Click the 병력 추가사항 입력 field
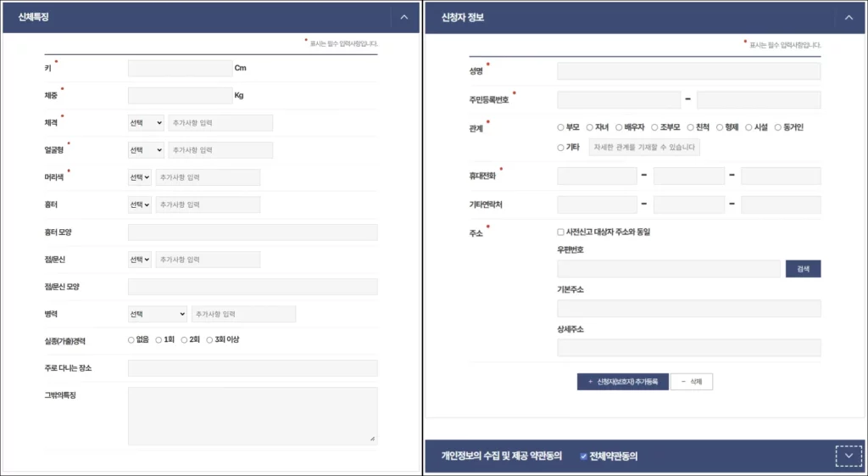The width and height of the screenshot is (868, 476). point(243,314)
